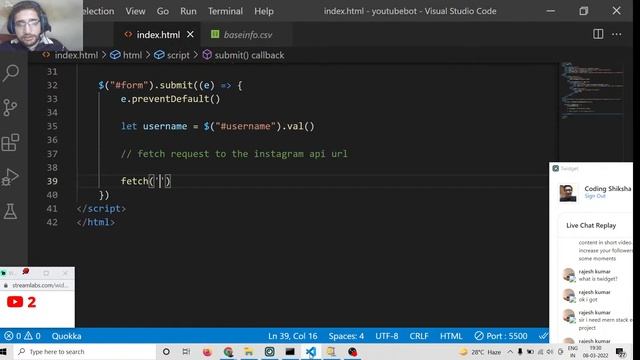The width and height of the screenshot is (640, 360).
Task: Click the code minimap overview
Action: (x=592, y=90)
